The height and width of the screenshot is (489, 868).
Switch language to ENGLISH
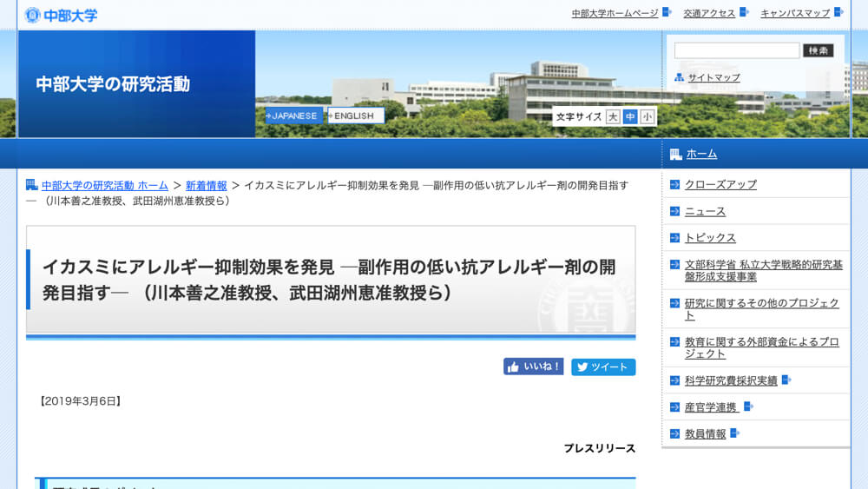click(x=356, y=116)
